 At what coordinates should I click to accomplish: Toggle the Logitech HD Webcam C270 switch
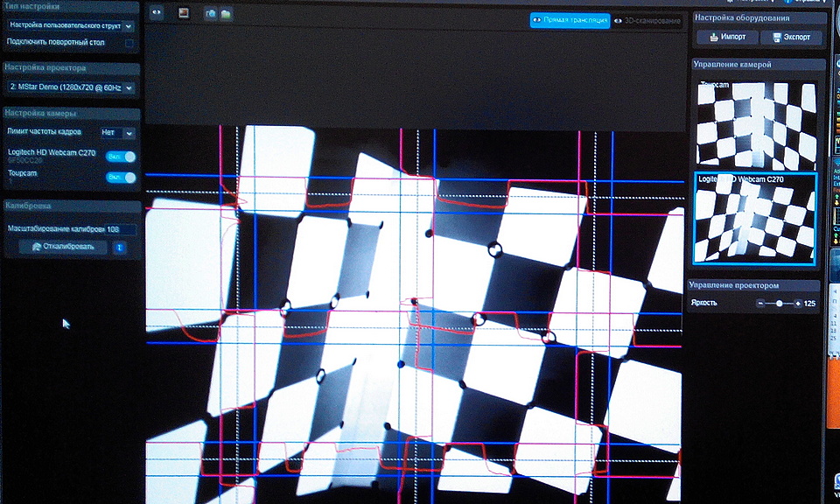[x=121, y=157]
